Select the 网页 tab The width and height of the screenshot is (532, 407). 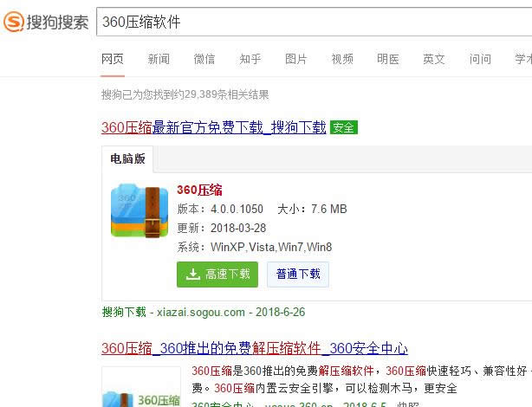[113, 59]
